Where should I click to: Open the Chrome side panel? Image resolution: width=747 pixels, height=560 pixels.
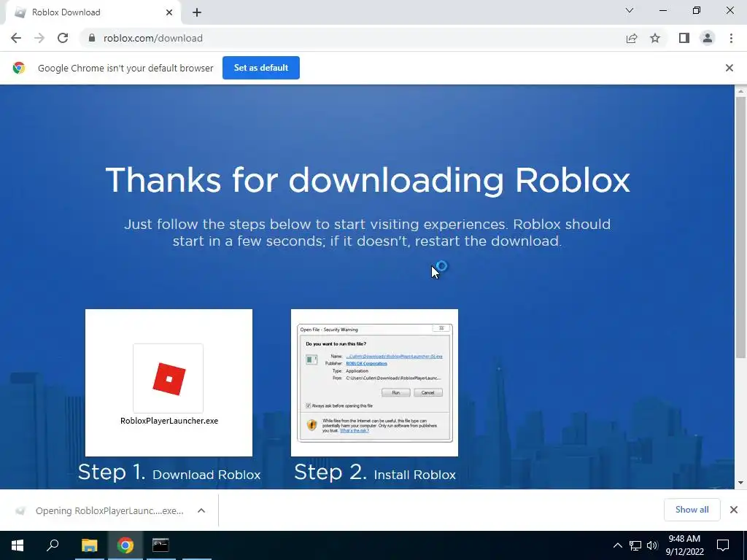coord(684,38)
